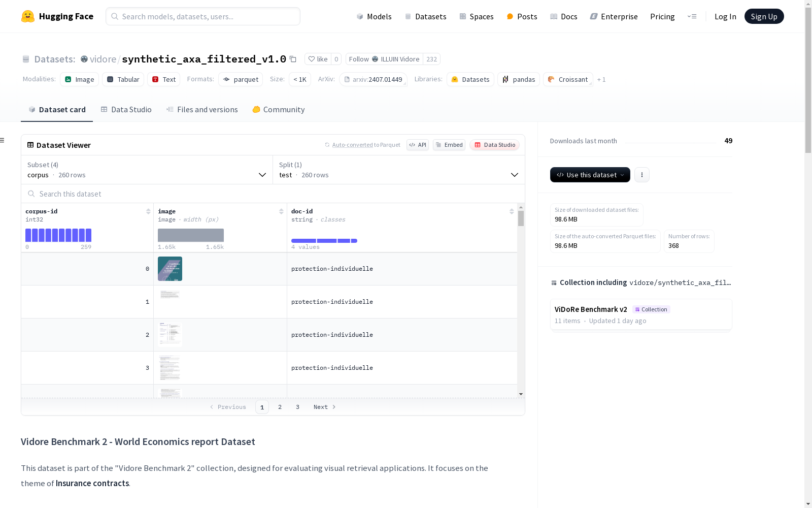812x508 pixels.
Task: Expand the Split test dropdown
Action: tap(399, 170)
